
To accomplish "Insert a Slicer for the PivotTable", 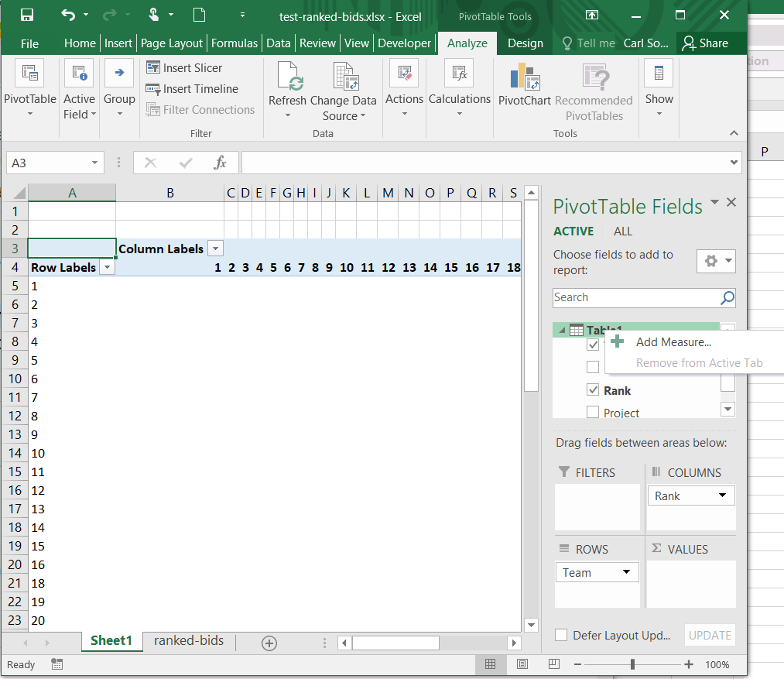I will tap(184, 68).
